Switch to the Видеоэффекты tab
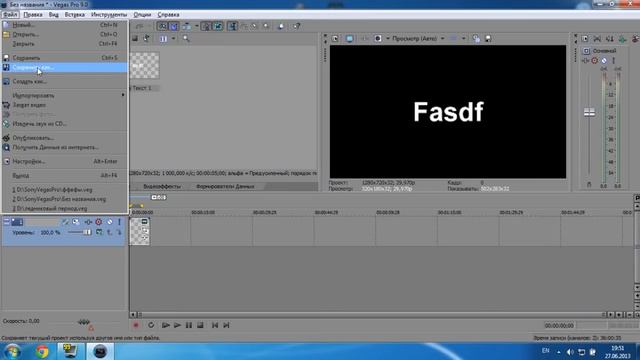 click(x=162, y=187)
